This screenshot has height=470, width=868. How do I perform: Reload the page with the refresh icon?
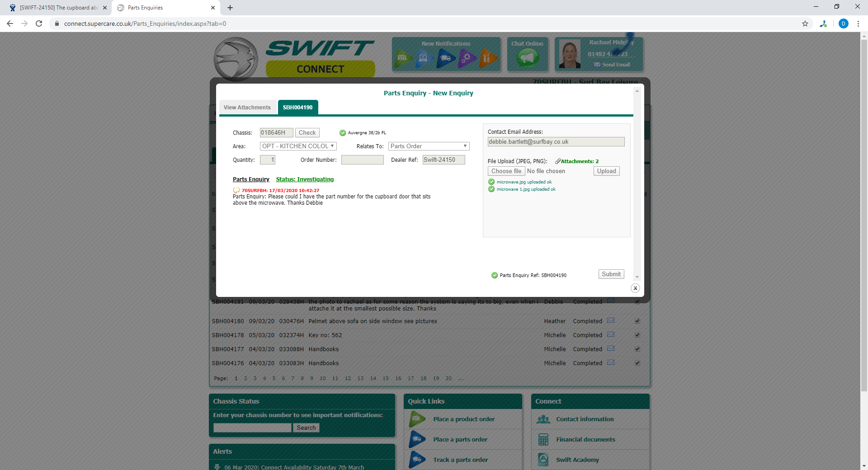click(39, 23)
